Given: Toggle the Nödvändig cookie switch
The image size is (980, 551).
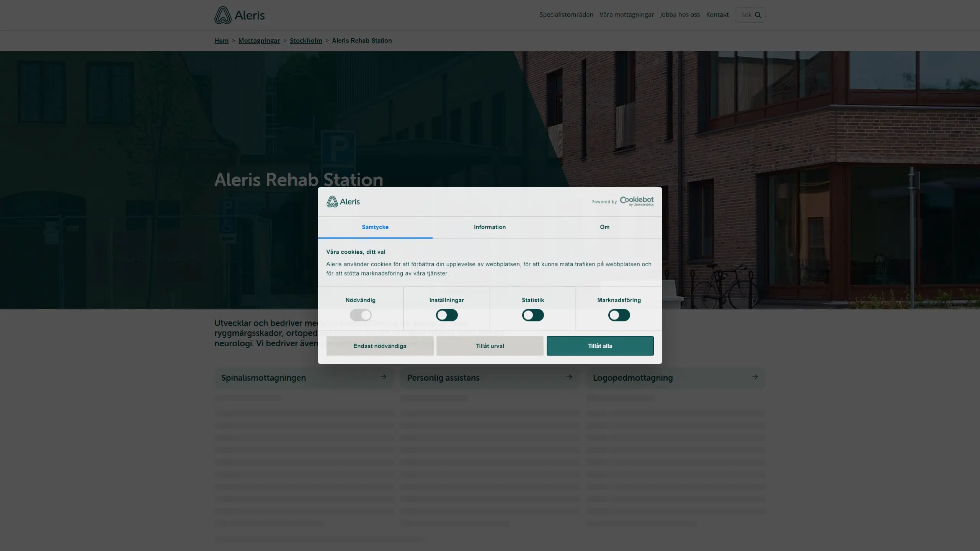Looking at the screenshot, I should pyautogui.click(x=361, y=315).
